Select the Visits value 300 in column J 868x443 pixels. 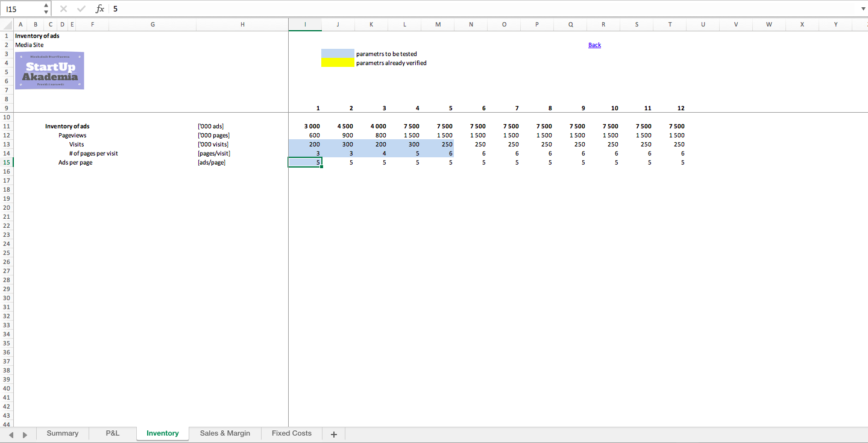tap(338, 145)
